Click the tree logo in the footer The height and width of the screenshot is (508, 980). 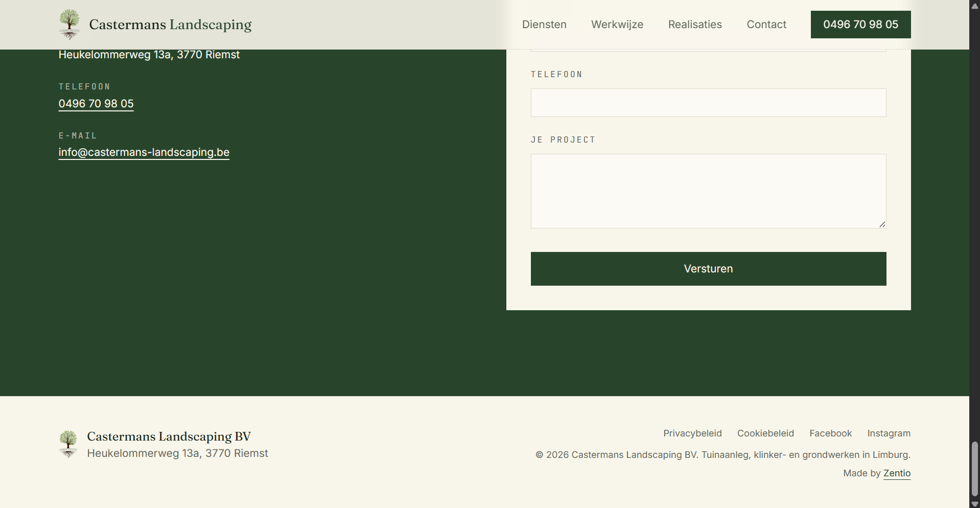click(68, 444)
